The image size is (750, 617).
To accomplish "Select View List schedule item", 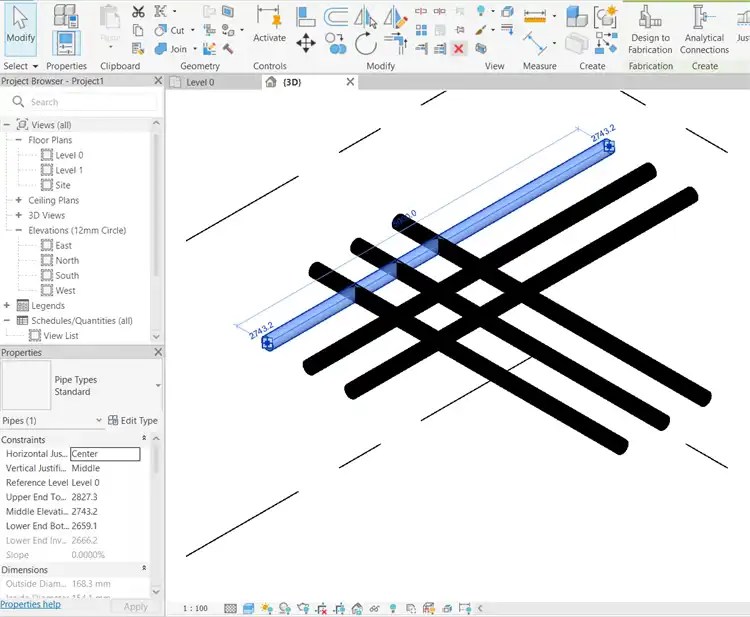I will coord(61,336).
